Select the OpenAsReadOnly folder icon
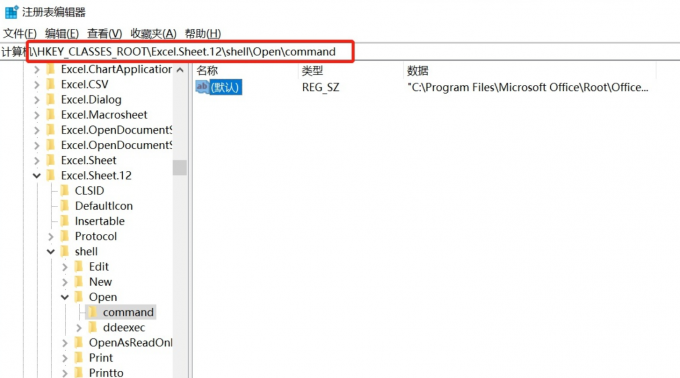Screen dimensions: 680x378 79,342
